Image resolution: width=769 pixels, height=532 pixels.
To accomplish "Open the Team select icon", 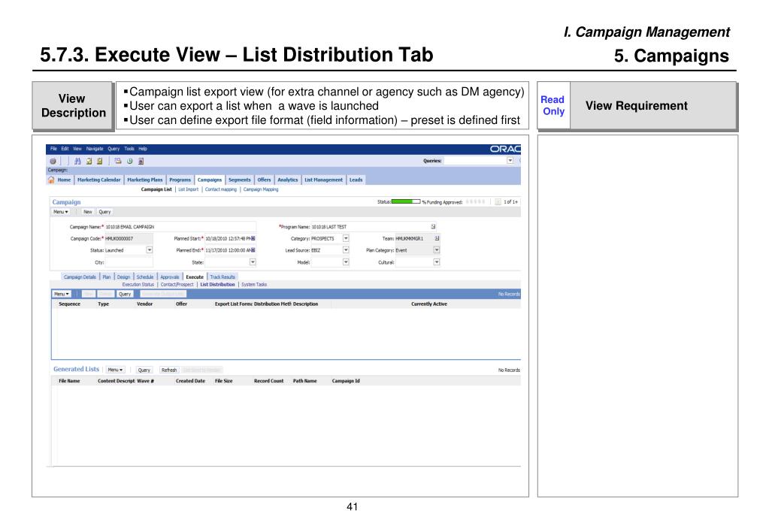I will [437, 238].
